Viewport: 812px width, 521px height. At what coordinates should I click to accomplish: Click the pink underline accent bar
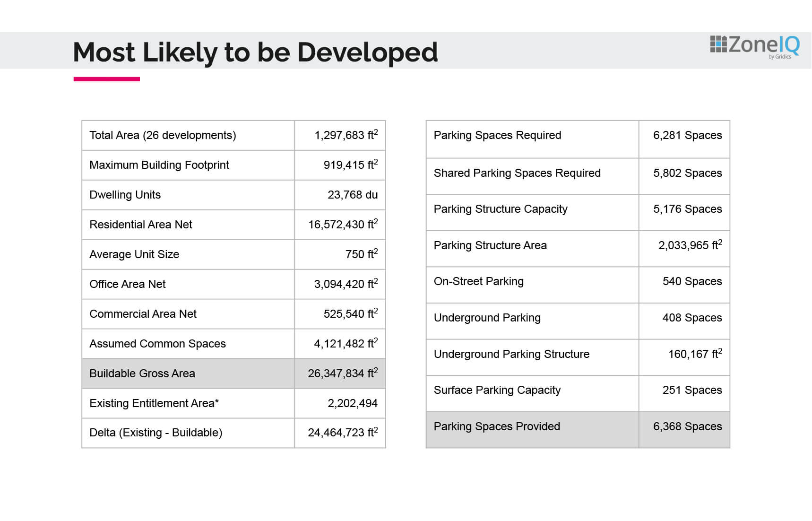click(x=107, y=79)
